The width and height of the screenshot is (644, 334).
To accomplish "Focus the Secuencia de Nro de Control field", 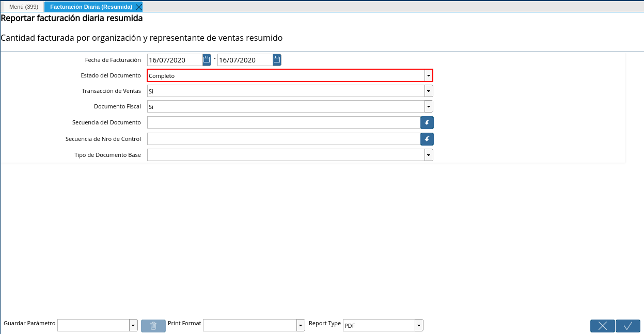I will tap(284, 139).
